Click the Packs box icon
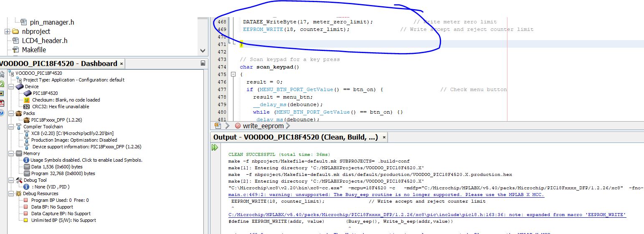 pyautogui.click(x=19, y=113)
